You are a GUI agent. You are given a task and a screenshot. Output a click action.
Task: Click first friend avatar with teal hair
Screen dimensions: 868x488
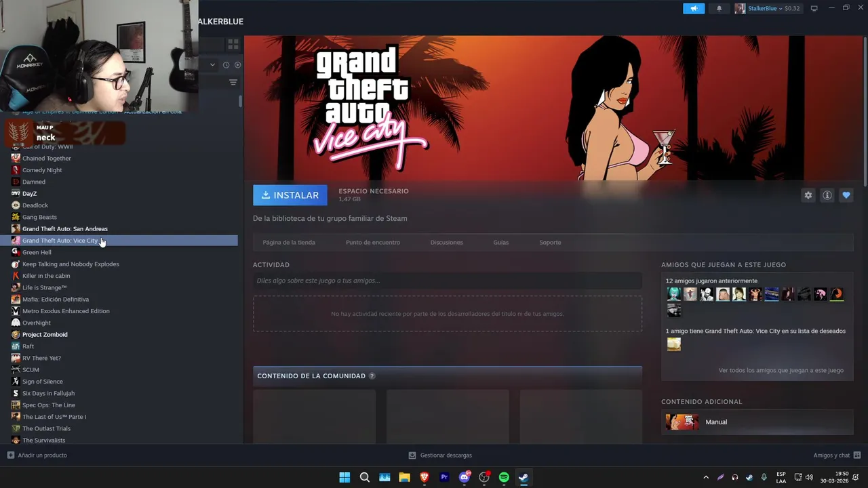click(674, 294)
